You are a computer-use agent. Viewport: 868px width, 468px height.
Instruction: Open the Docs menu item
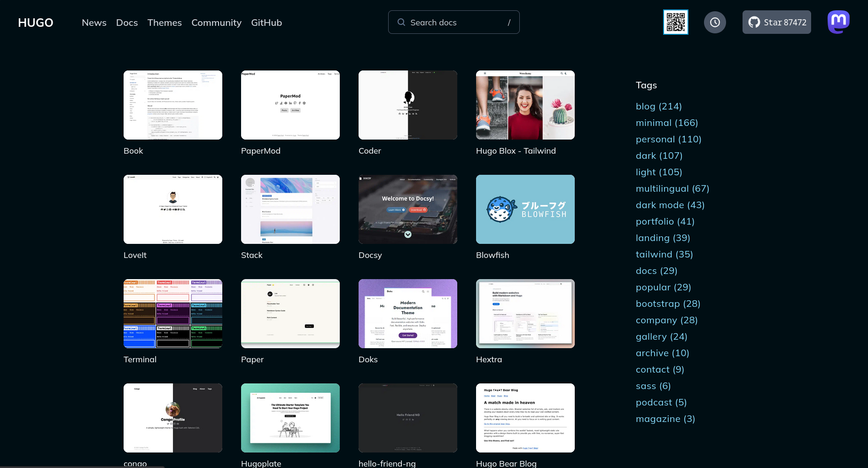(127, 23)
